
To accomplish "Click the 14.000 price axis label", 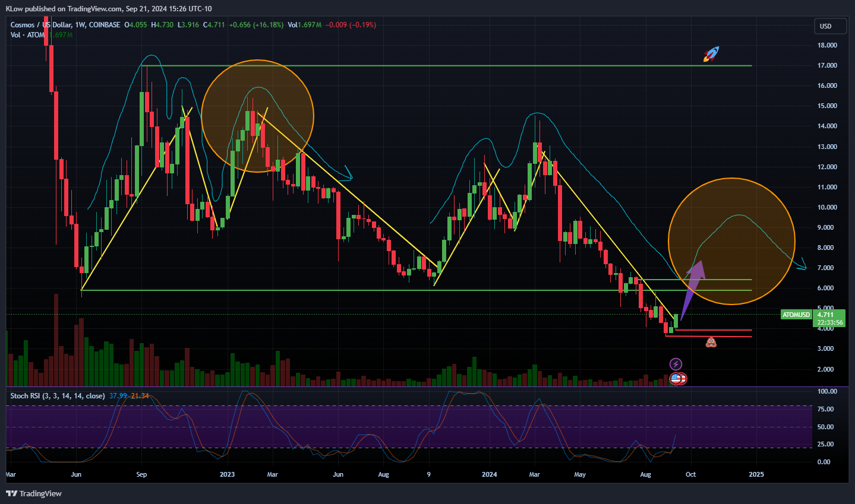I will (828, 126).
